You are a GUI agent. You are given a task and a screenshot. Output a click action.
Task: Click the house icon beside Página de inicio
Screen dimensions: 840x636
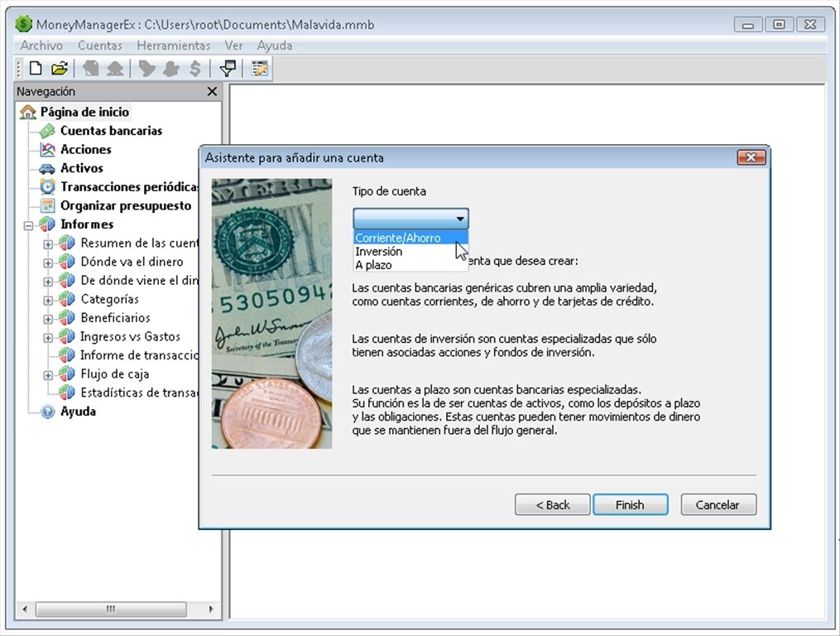pos(28,112)
